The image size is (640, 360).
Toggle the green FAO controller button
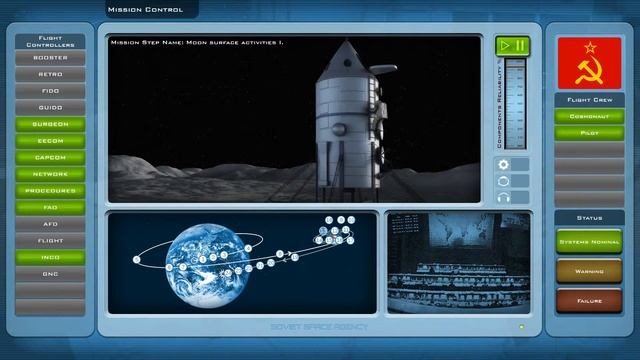click(50, 208)
